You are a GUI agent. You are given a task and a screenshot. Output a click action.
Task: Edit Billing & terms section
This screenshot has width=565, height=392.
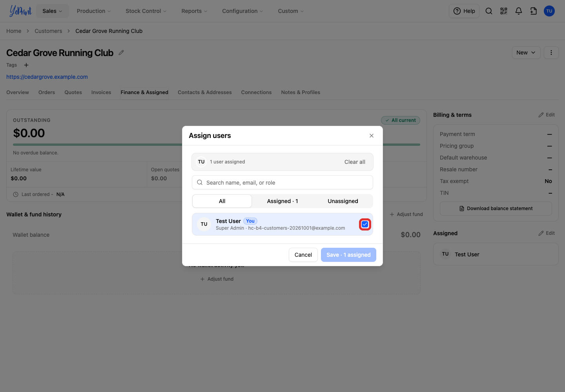[547, 115]
